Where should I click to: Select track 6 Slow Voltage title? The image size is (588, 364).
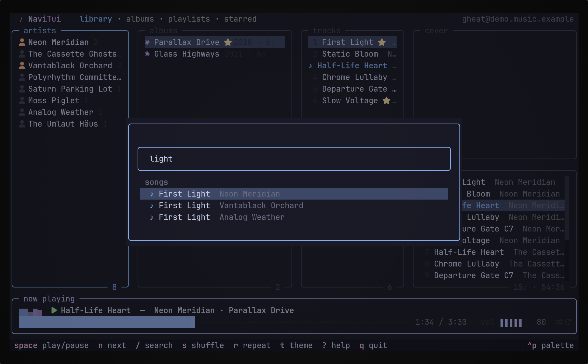coord(350,101)
